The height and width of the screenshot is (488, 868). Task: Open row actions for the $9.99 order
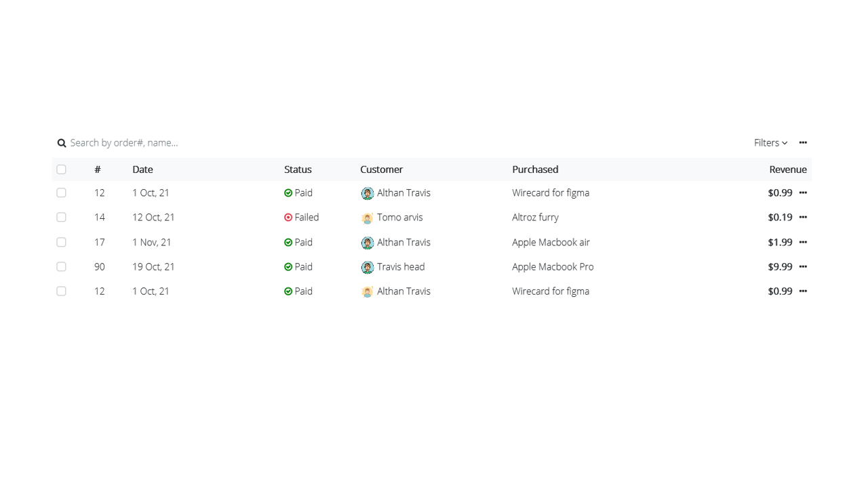point(803,266)
